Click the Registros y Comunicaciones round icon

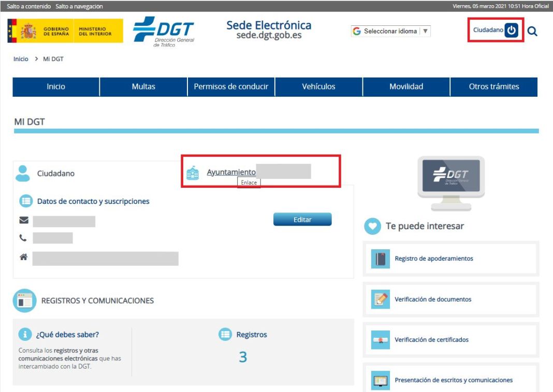pyautogui.click(x=24, y=300)
